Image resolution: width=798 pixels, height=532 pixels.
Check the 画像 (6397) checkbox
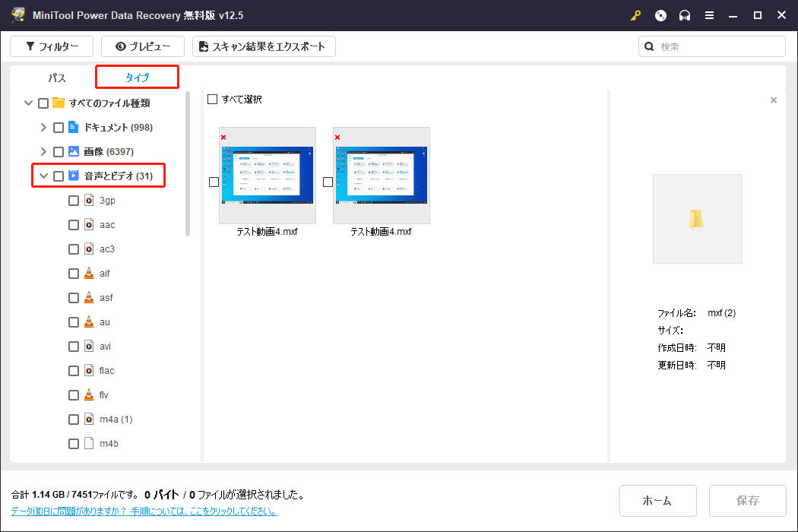(59, 152)
